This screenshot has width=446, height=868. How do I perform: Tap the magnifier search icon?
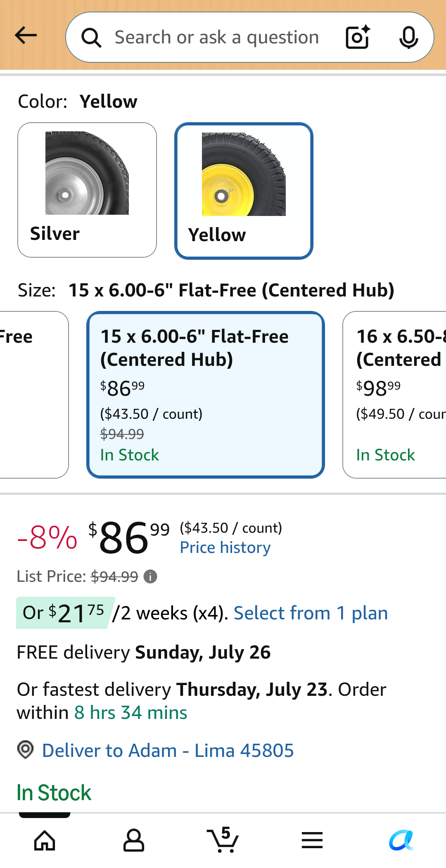[91, 38]
